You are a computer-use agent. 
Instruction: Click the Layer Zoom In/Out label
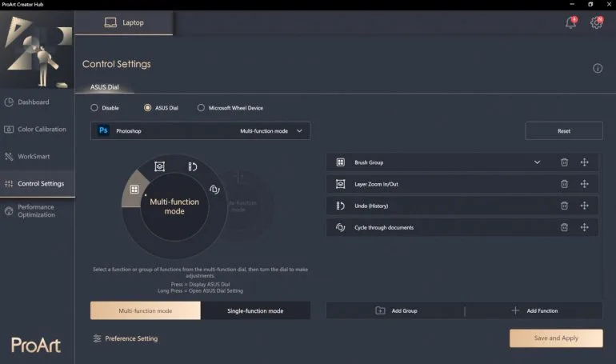coord(376,184)
